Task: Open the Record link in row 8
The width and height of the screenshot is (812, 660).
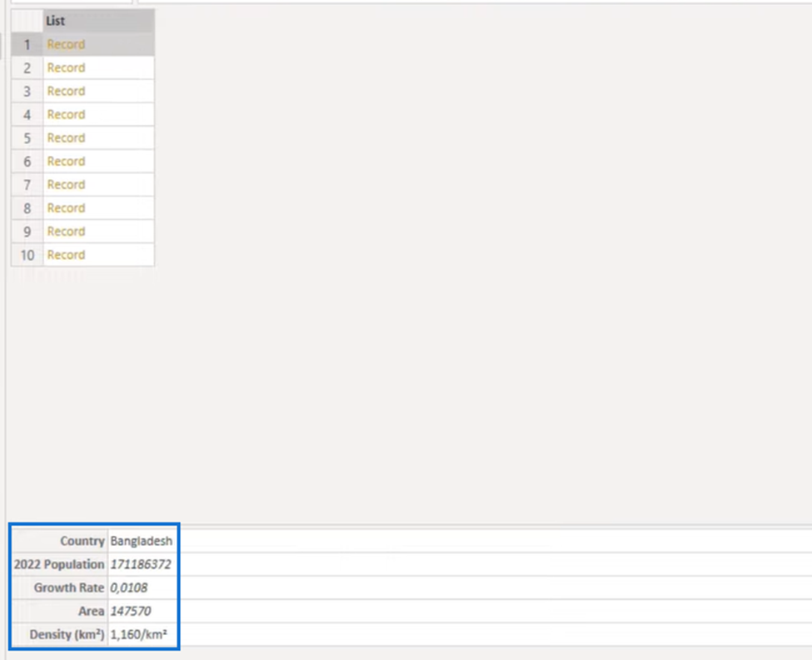Action: tap(66, 207)
